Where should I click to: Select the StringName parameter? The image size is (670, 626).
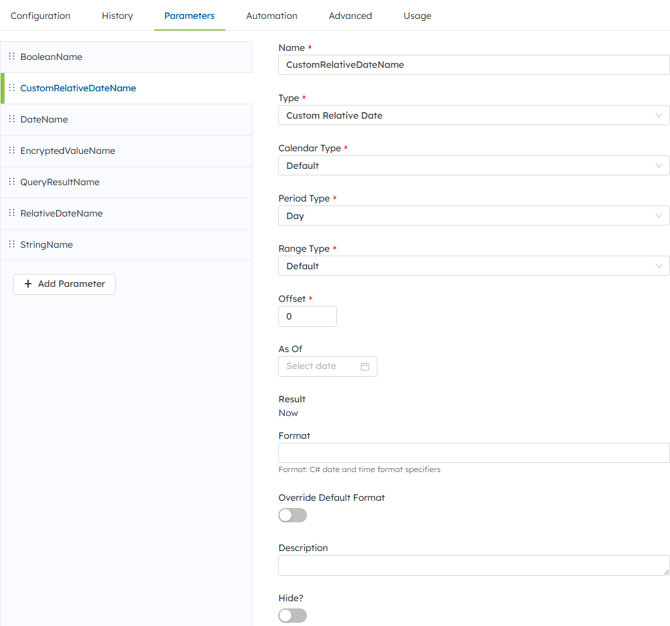pos(127,245)
